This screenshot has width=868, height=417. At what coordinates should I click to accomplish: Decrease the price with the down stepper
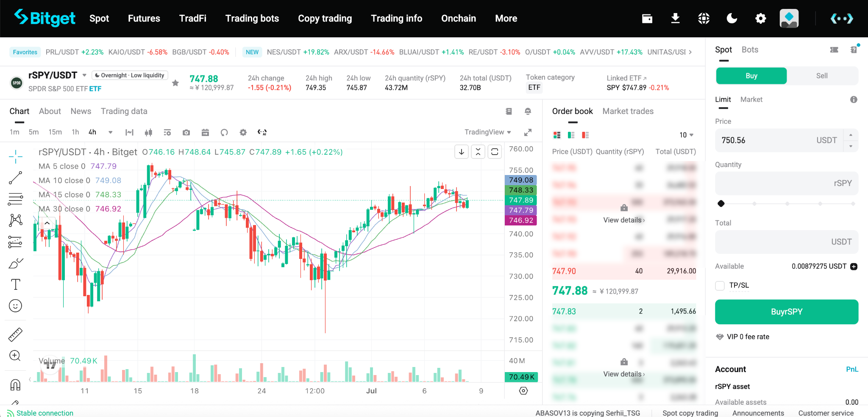tap(851, 146)
